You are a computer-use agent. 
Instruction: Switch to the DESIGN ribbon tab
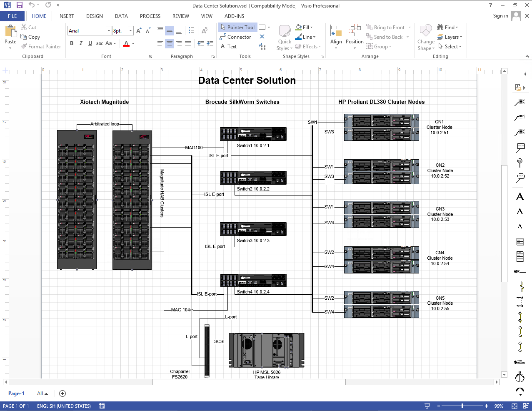pos(94,16)
